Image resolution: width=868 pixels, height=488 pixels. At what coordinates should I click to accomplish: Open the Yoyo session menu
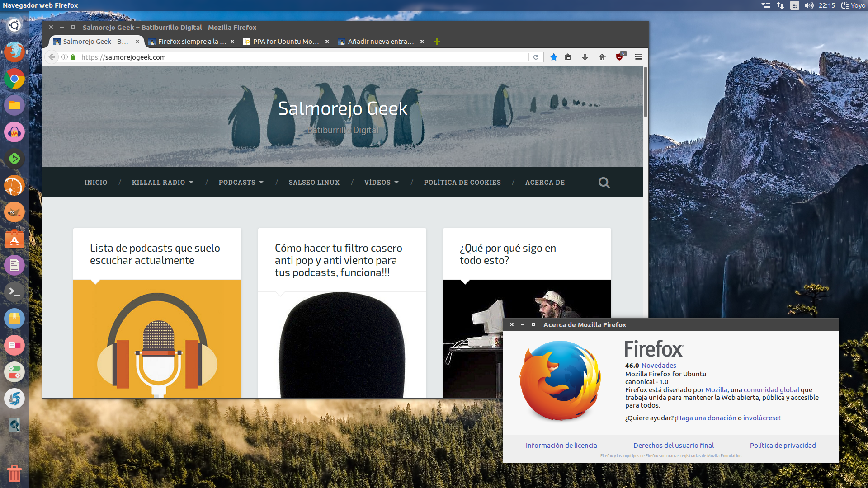(853, 5)
